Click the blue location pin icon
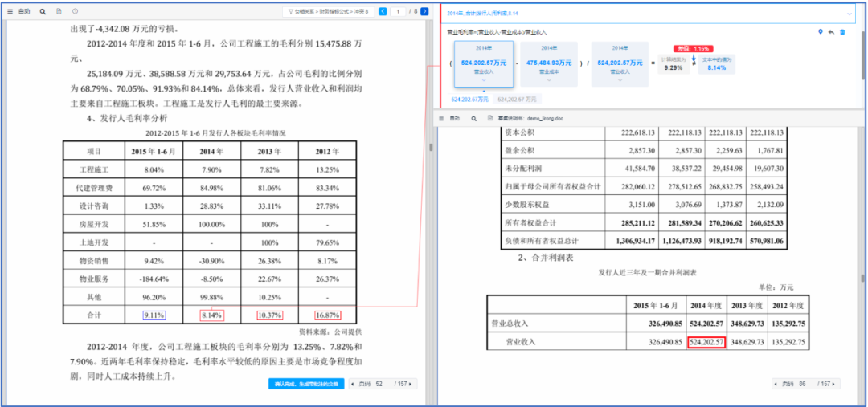The width and height of the screenshot is (868, 407). point(821,32)
